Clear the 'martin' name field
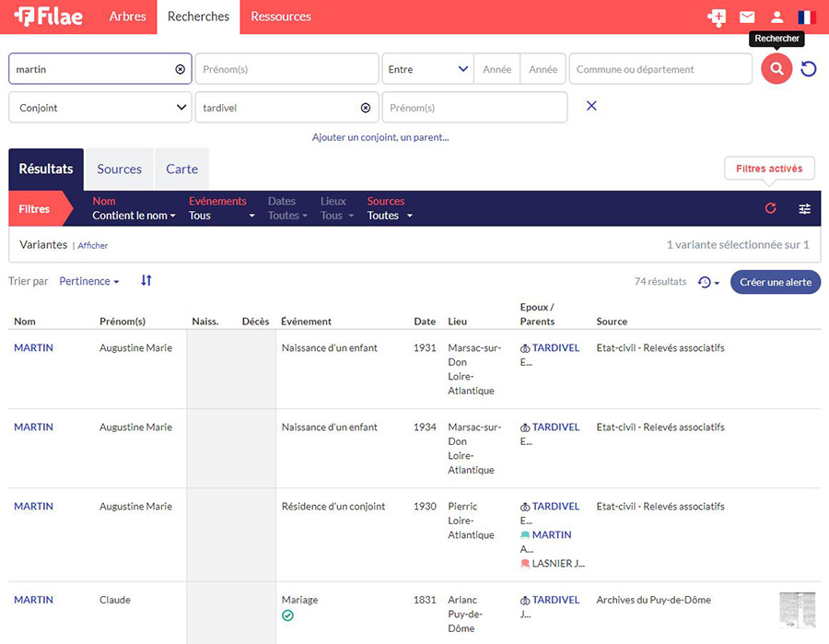829x644 pixels. (x=180, y=69)
